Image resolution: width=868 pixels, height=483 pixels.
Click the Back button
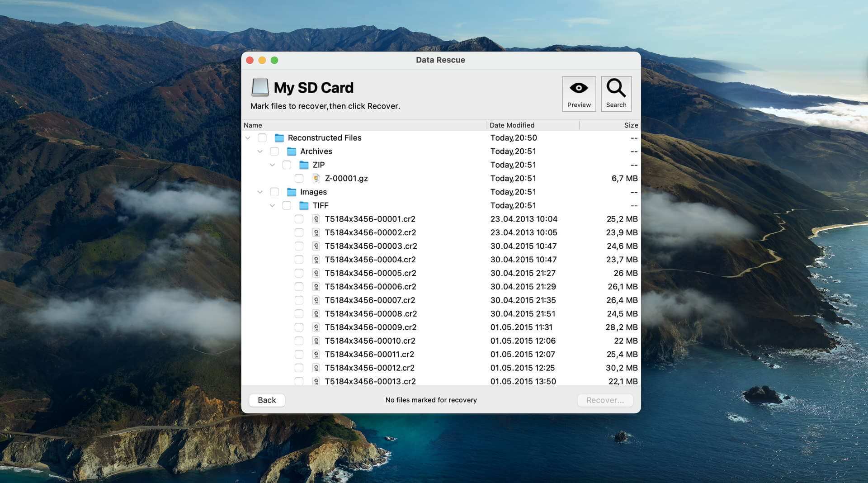[267, 400]
